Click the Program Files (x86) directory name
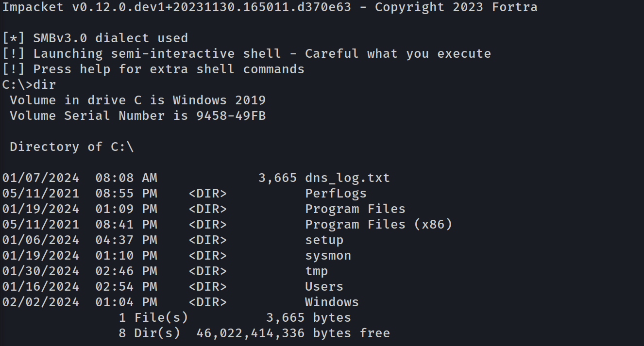This screenshot has height=346, width=644. (378, 225)
